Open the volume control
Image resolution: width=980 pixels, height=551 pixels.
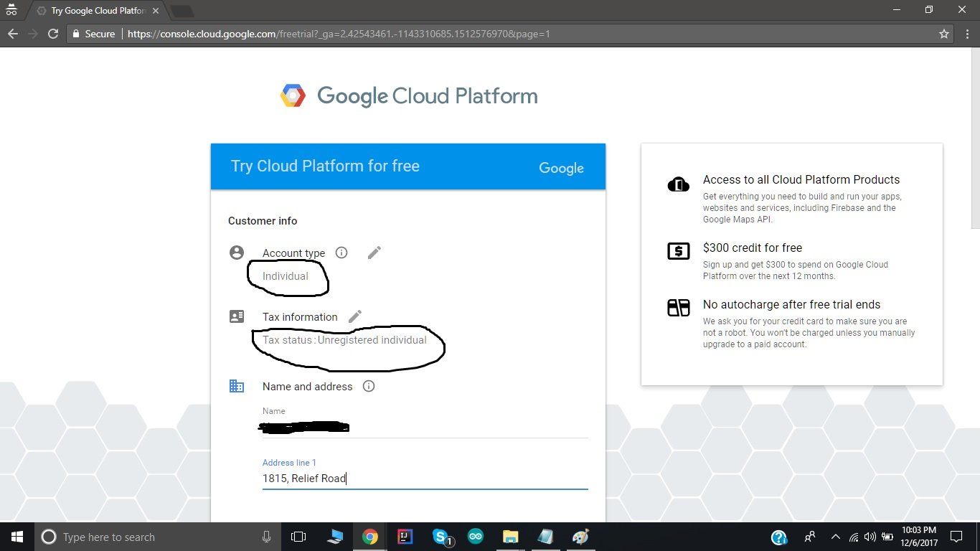[870, 537]
